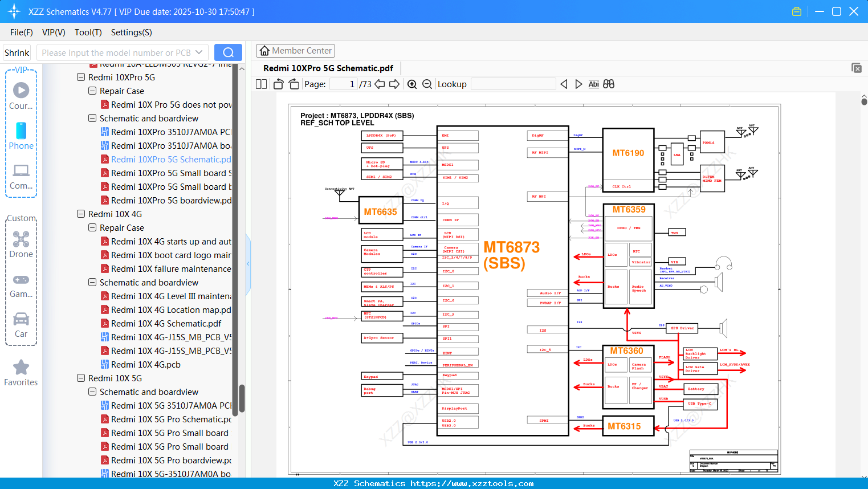Image resolution: width=868 pixels, height=489 pixels.
Task: Switch to two-page view mode
Action: pyautogui.click(x=261, y=84)
